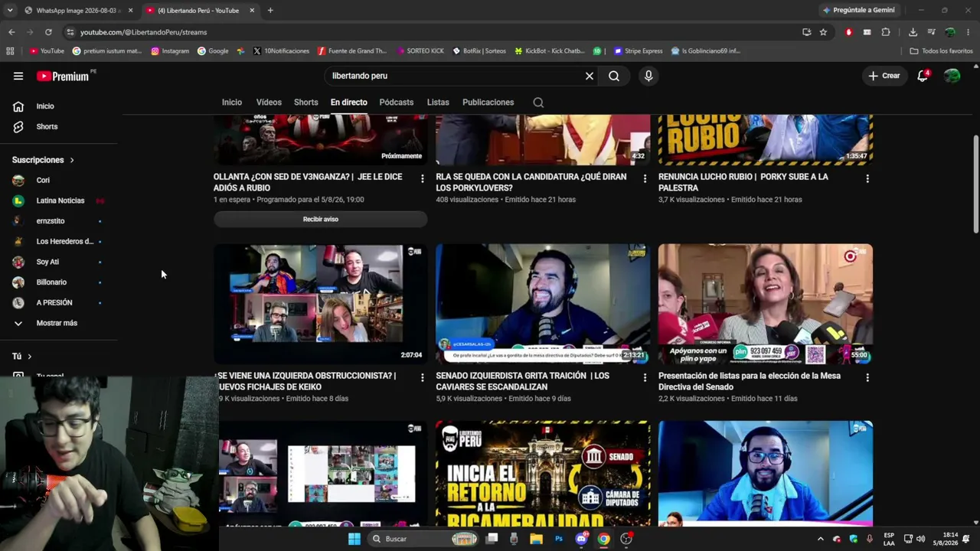This screenshot has height=551, width=980.
Task: Switch to the Pódcasts tab
Action: click(x=397, y=103)
